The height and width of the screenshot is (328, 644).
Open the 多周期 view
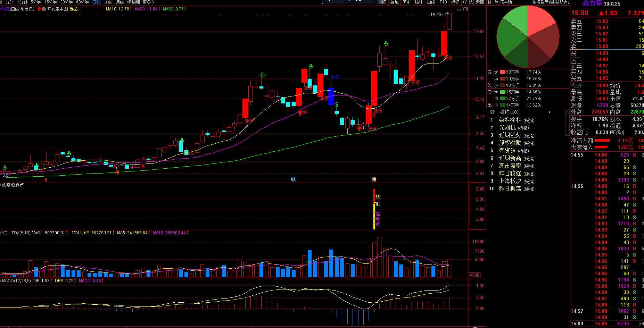coord(133,2)
